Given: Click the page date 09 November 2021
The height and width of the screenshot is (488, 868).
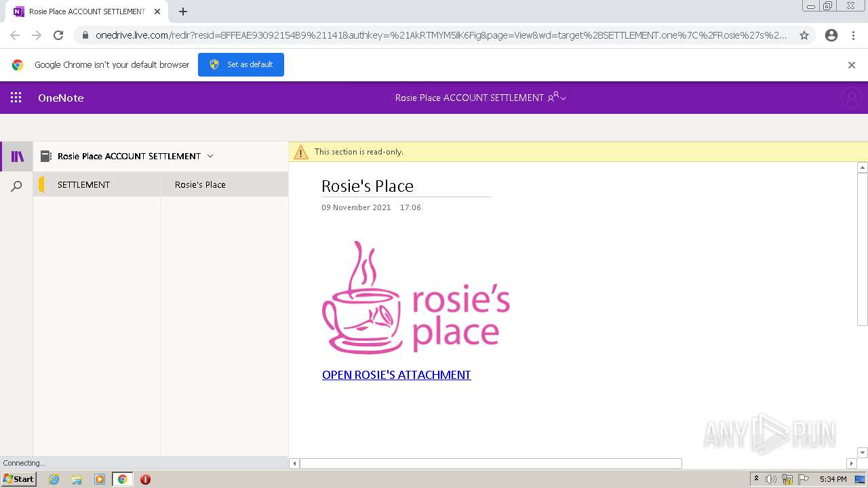Looking at the screenshot, I should point(356,207).
